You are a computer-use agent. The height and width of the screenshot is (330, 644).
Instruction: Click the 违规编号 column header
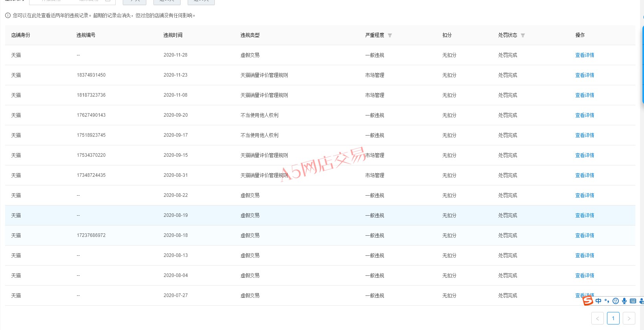tap(86, 35)
